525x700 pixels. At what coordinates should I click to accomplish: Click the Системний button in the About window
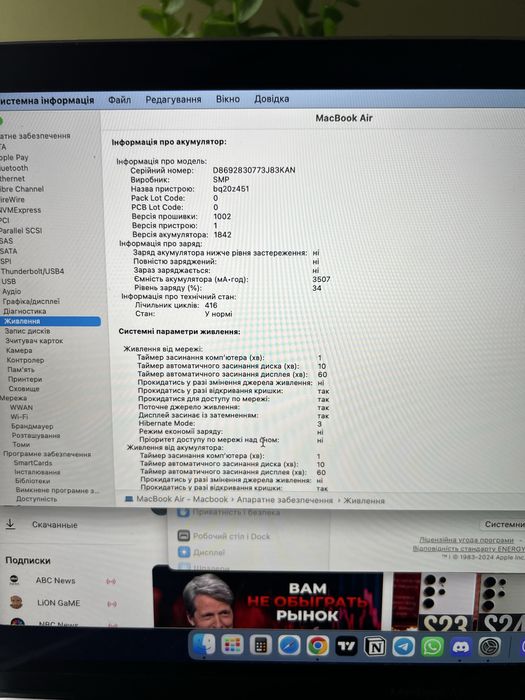click(x=503, y=524)
